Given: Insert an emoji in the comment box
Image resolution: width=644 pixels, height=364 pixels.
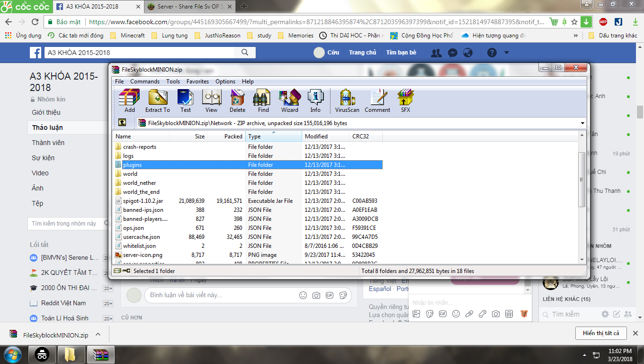Looking at the screenshot, I should (x=303, y=295).
